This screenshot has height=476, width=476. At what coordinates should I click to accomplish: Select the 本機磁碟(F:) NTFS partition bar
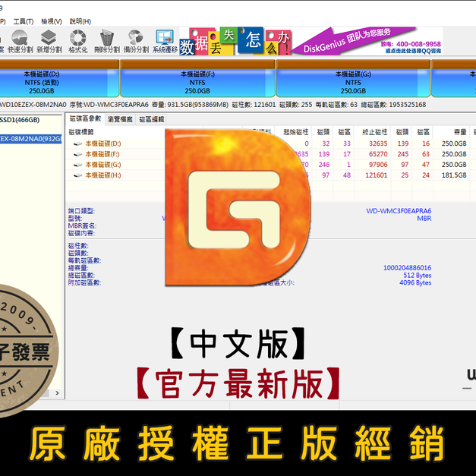point(197,78)
